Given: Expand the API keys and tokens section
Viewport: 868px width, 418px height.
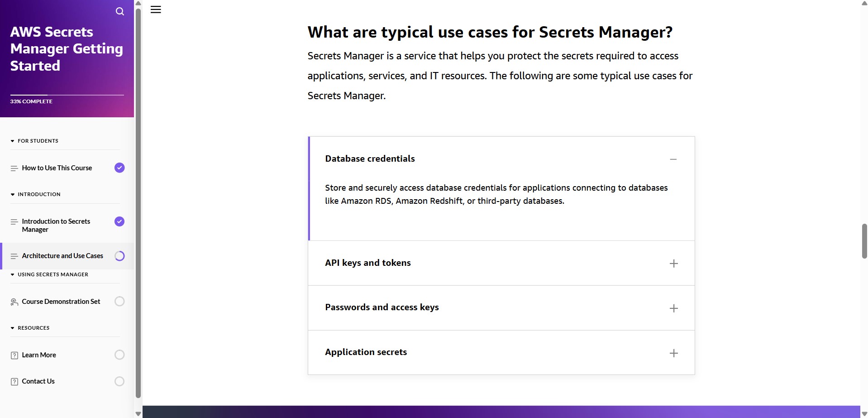Looking at the screenshot, I should coord(673,264).
